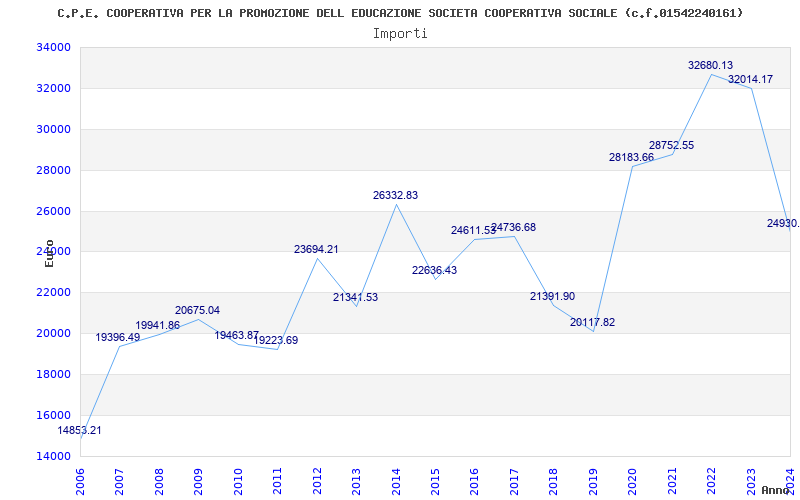Click the data label 19463.87
Viewport: 800px width, 500px height.
[x=237, y=335]
